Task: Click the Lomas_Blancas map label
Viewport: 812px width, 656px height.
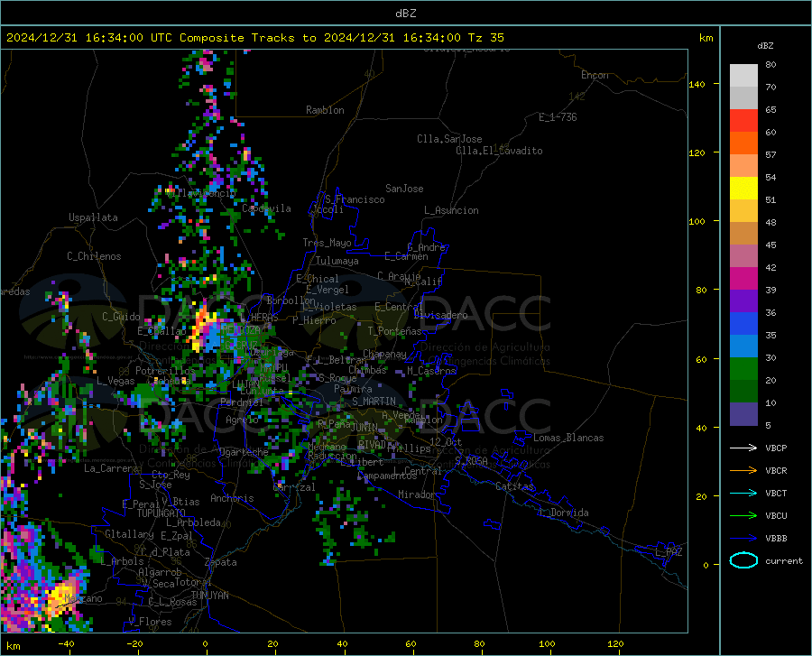Action: [x=568, y=438]
